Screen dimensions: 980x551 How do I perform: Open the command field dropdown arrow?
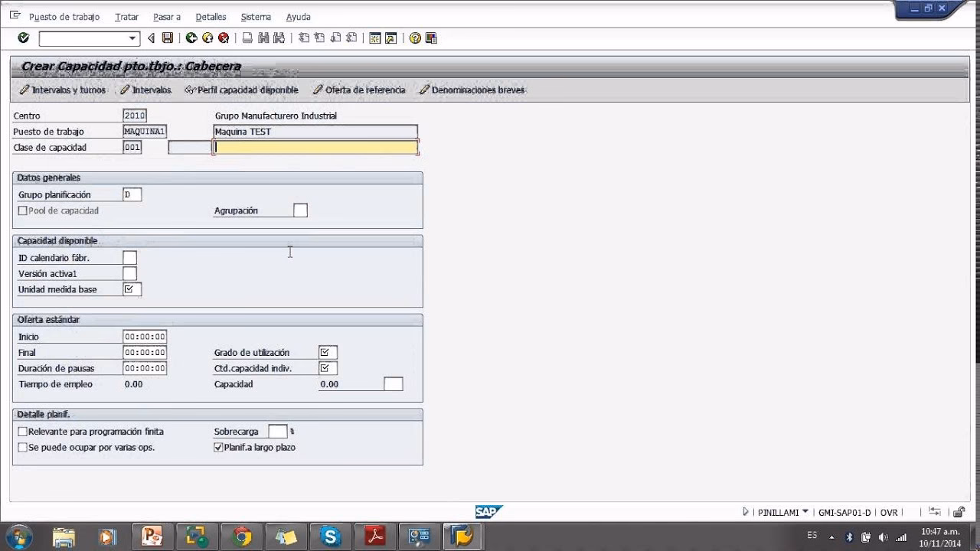(131, 37)
